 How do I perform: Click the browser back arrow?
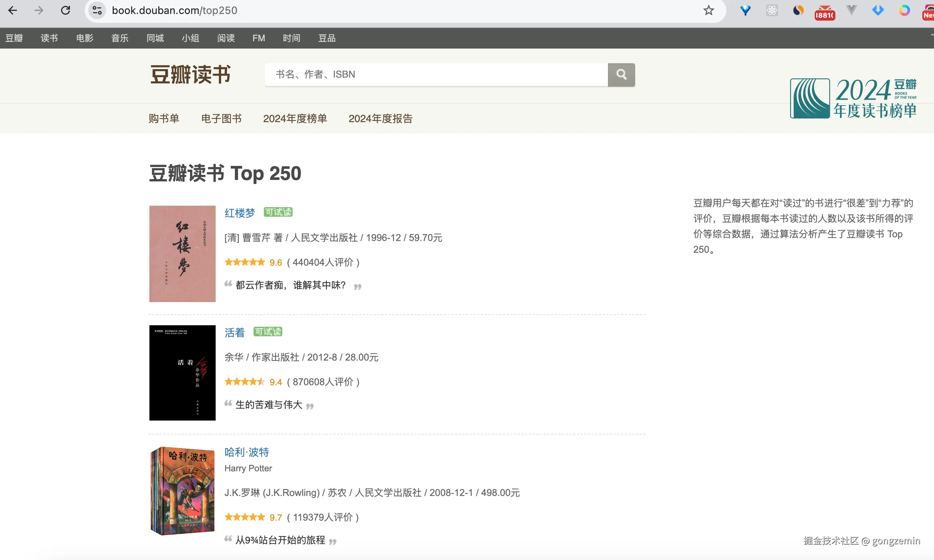tap(13, 10)
